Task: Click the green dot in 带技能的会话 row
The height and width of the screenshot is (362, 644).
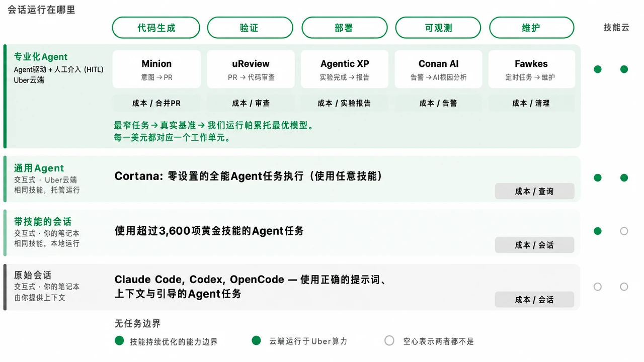Action: 598,231
